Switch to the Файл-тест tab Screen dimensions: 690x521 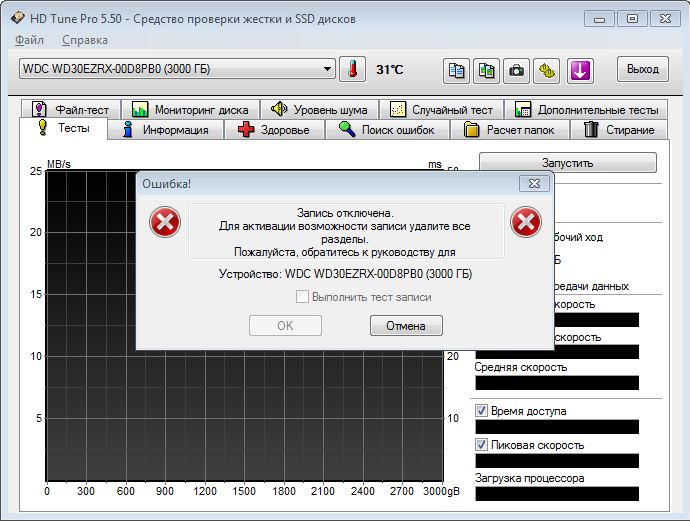tap(70, 109)
